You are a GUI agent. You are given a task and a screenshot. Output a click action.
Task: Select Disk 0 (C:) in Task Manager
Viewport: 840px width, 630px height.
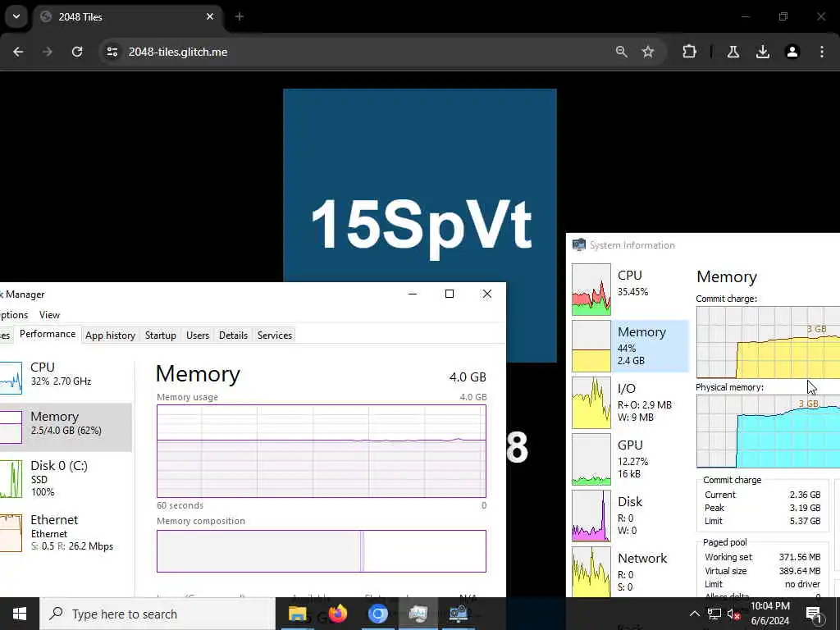coord(66,478)
